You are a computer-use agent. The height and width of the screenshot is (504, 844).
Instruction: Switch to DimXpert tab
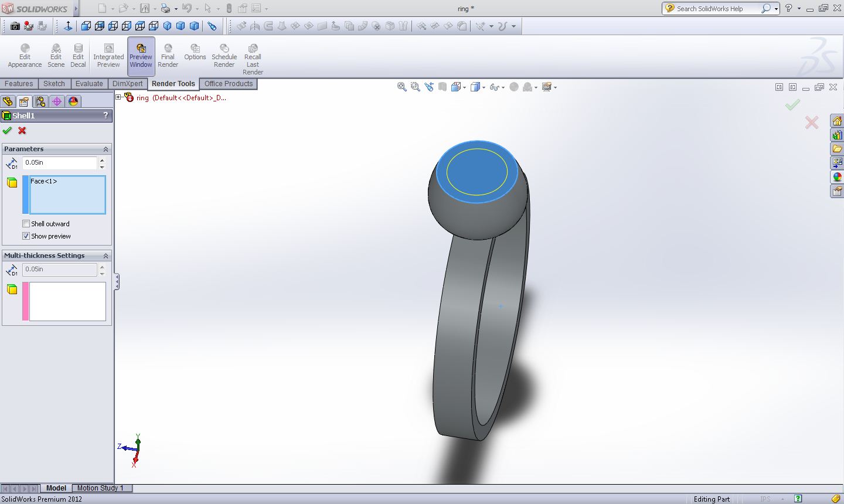128,84
